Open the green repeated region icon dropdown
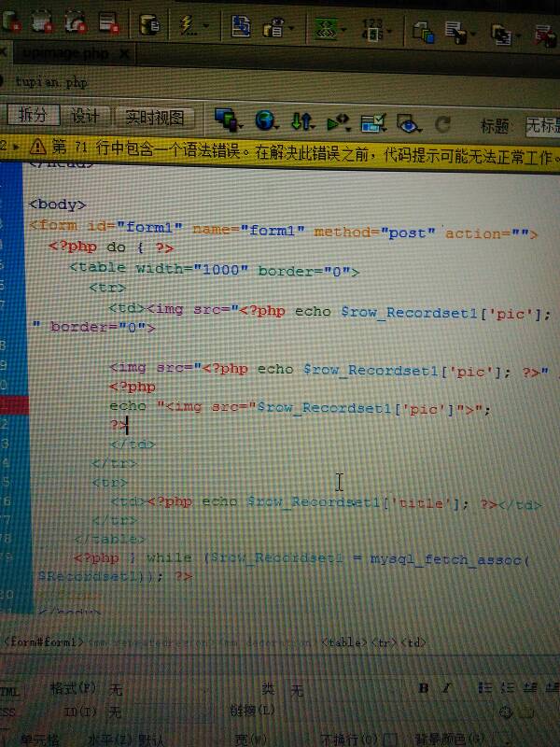 [x=344, y=30]
